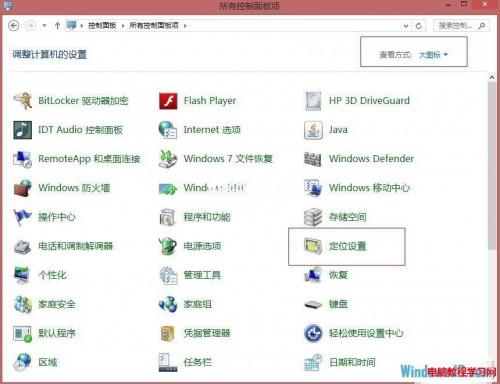
Task: Open the 定位设置 icon
Action: coord(313,246)
